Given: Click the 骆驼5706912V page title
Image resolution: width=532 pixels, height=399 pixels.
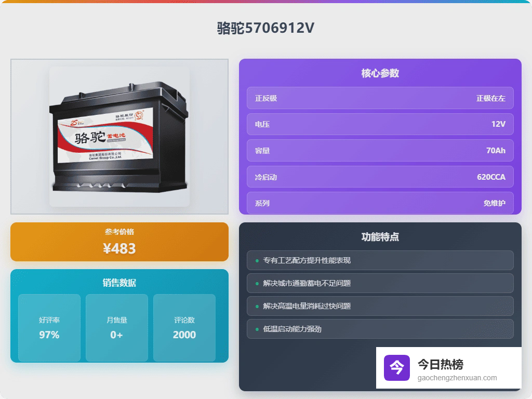Looking at the screenshot, I should [265, 28].
